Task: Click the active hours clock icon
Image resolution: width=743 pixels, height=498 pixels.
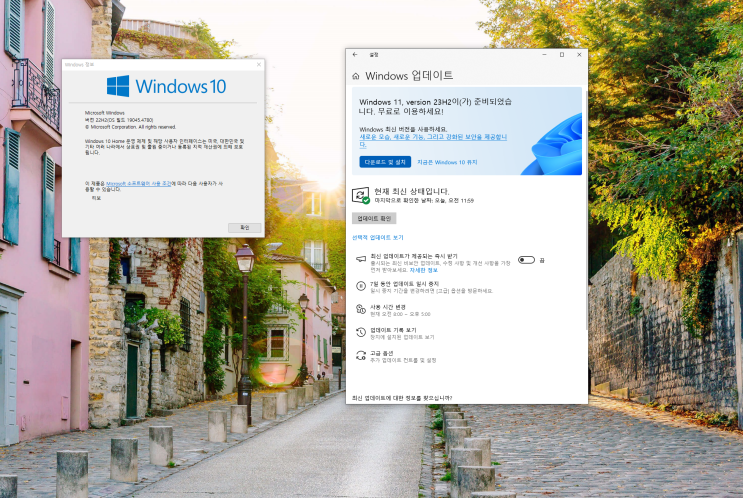Action: coord(361,309)
